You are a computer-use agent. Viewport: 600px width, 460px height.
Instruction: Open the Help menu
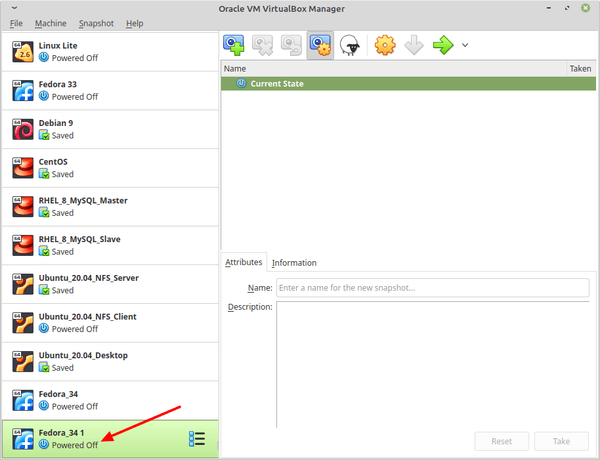[x=135, y=23]
